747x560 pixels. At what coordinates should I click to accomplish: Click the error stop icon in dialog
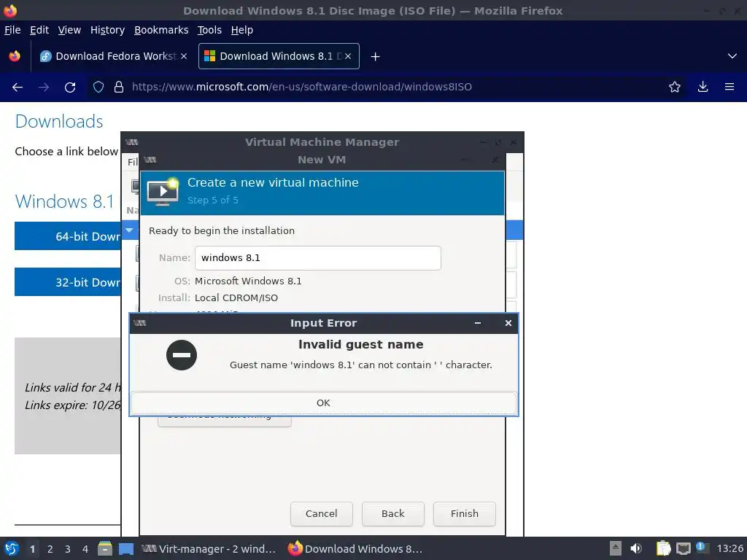182,355
